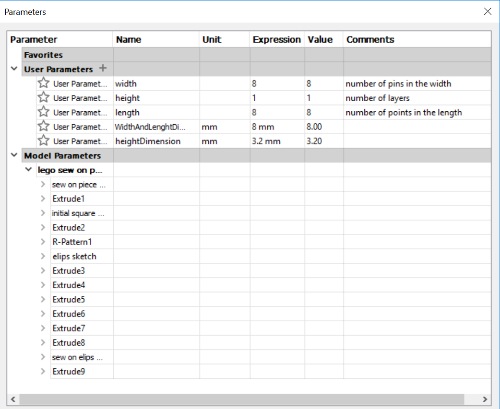Select the 'width' name cell

click(156, 83)
